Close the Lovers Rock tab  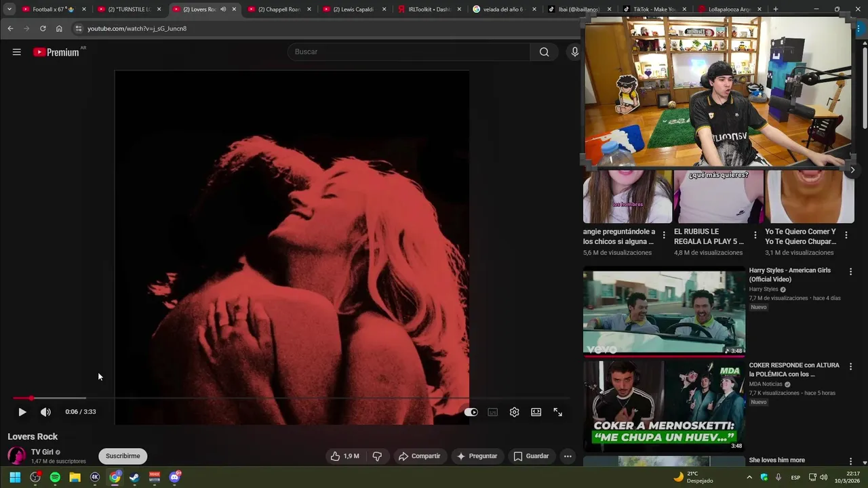(x=234, y=9)
